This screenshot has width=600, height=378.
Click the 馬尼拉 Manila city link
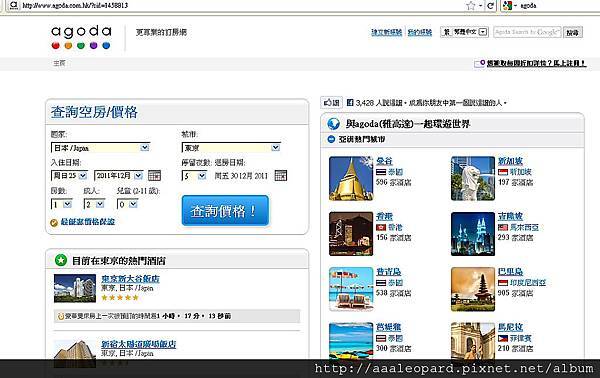click(510, 327)
